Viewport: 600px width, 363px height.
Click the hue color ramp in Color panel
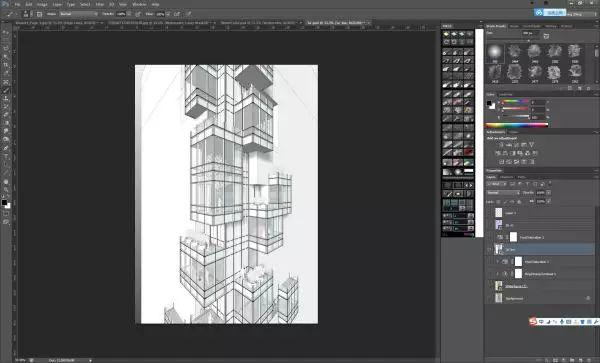(516, 125)
